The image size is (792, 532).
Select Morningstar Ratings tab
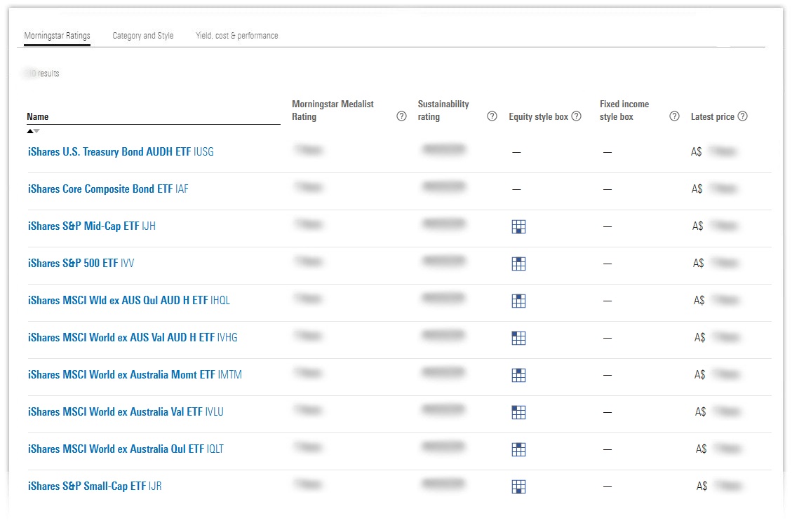point(57,36)
